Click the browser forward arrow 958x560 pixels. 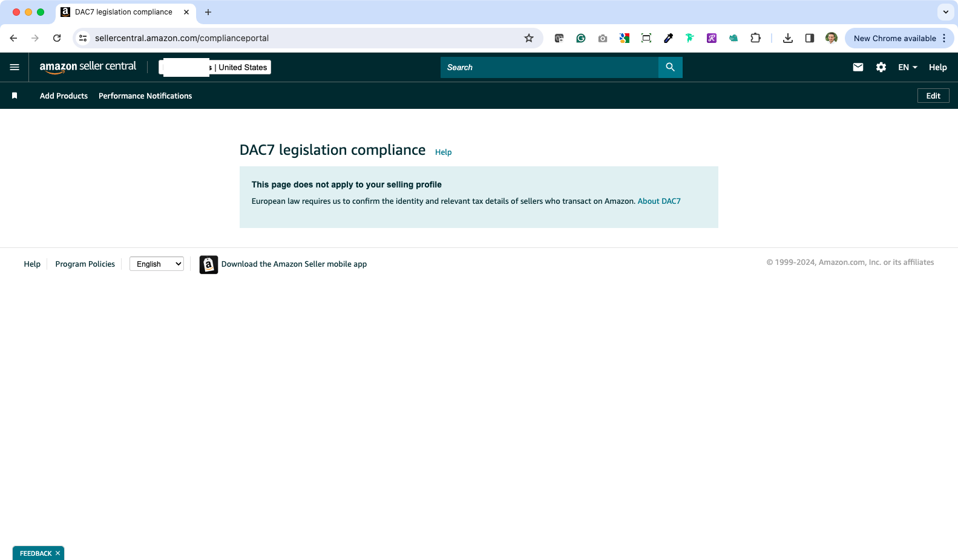click(35, 38)
